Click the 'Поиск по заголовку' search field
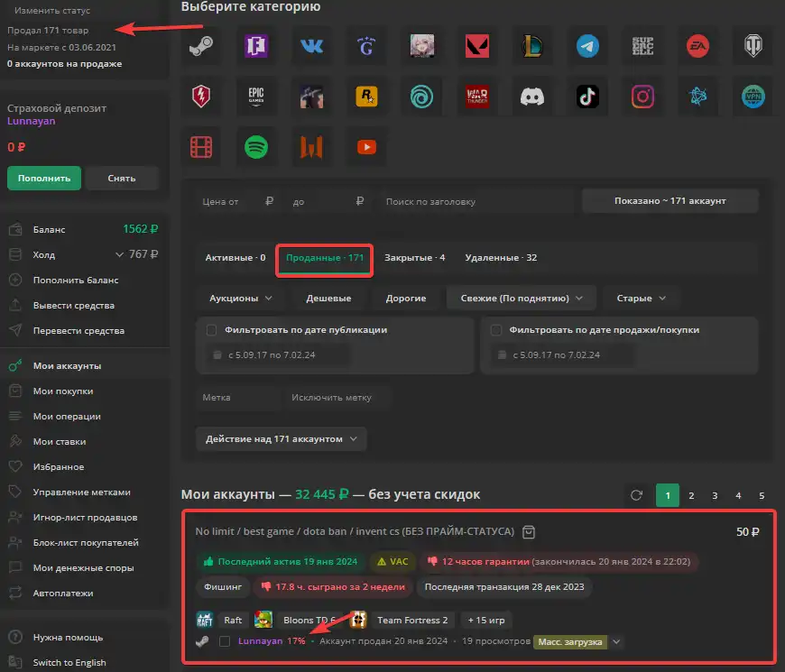 pyautogui.click(x=478, y=202)
